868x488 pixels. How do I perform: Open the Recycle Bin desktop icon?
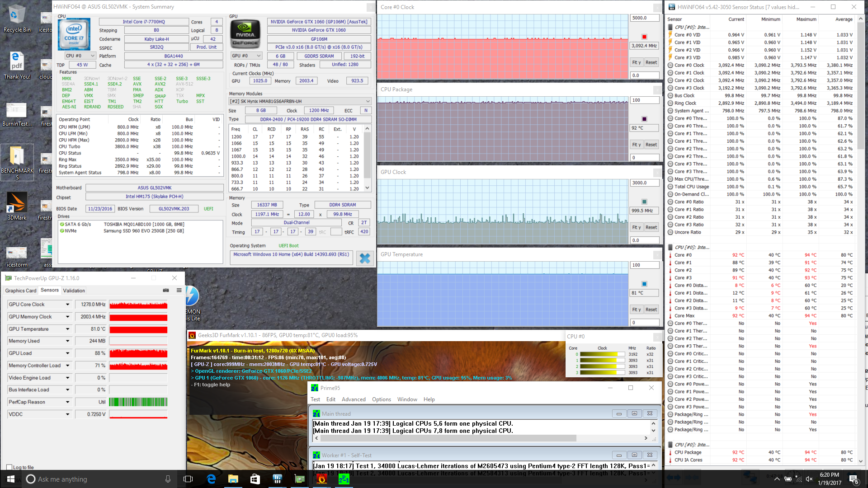click(x=17, y=19)
